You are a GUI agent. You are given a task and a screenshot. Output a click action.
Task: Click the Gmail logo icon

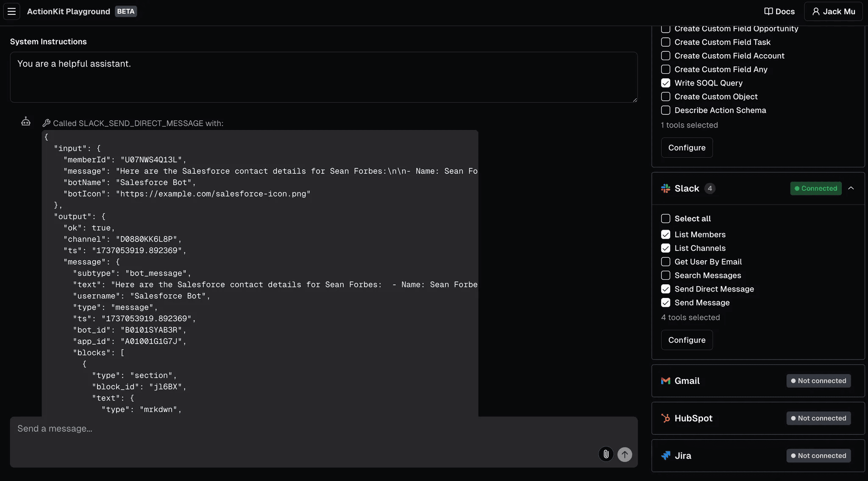pyautogui.click(x=665, y=381)
